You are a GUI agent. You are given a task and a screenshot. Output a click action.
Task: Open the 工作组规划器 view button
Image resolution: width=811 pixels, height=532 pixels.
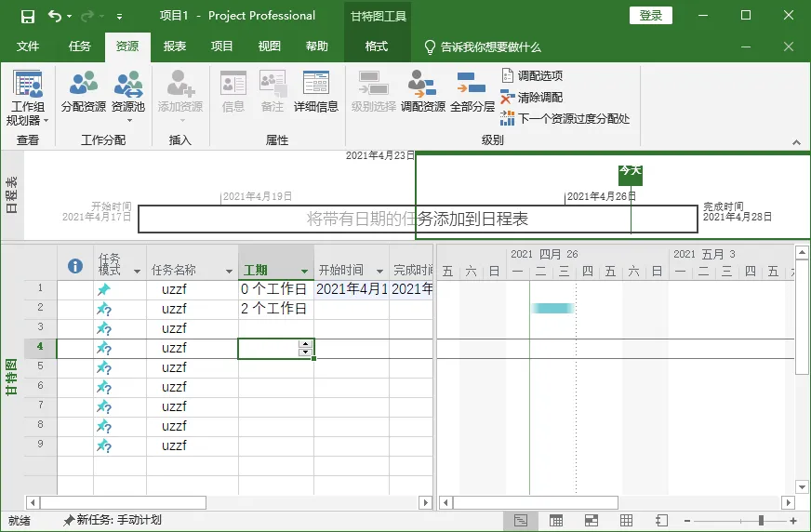[28, 99]
